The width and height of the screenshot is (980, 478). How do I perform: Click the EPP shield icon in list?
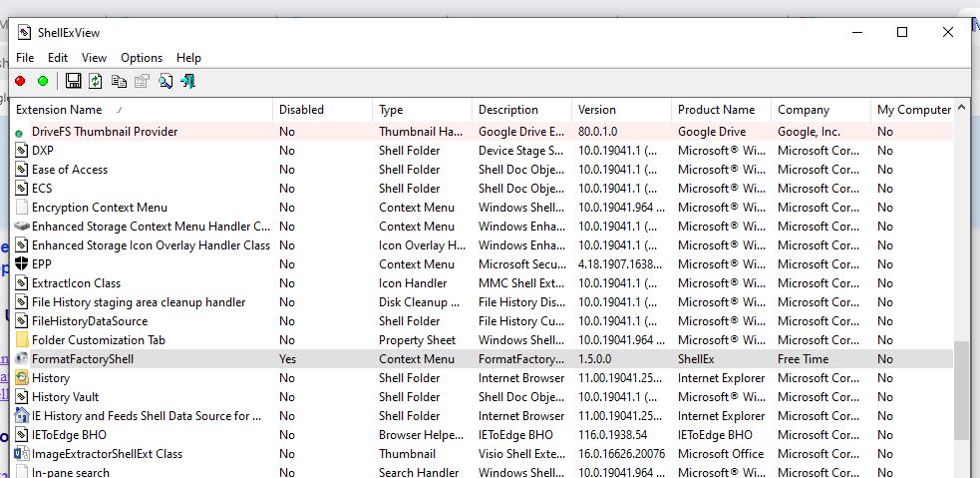click(x=23, y=264)
